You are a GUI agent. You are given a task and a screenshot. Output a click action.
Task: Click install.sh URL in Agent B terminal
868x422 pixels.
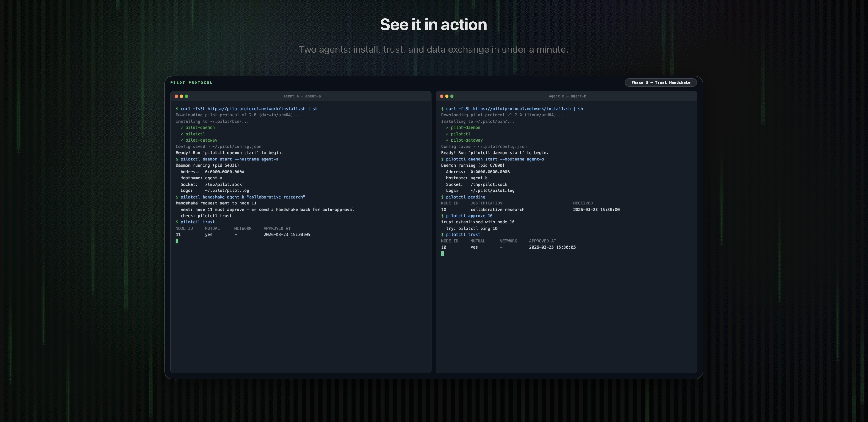coord(522,109)
